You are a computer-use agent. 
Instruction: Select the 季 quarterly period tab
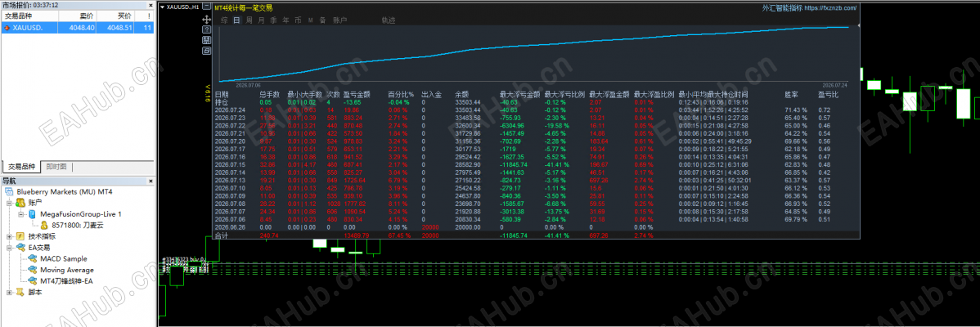click(273, 20)
